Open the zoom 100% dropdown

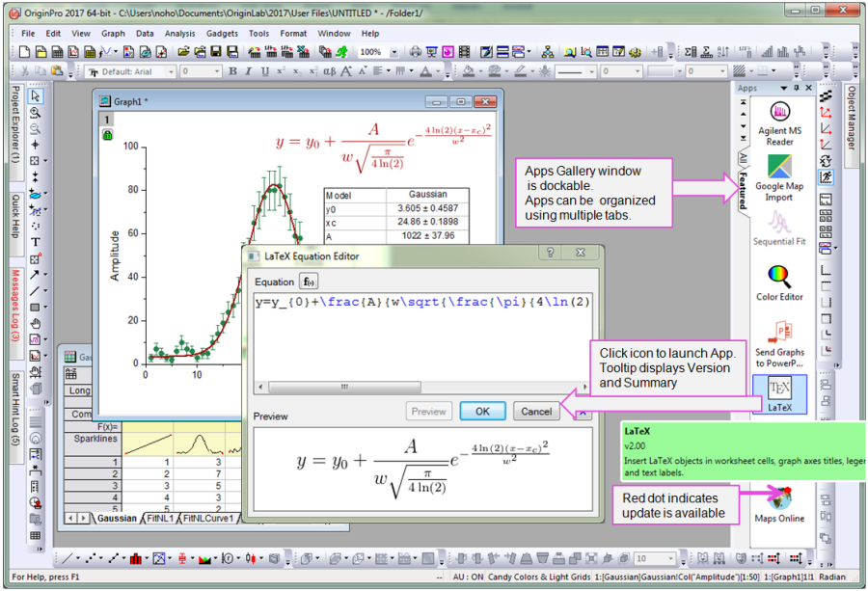tap(394, 52)
